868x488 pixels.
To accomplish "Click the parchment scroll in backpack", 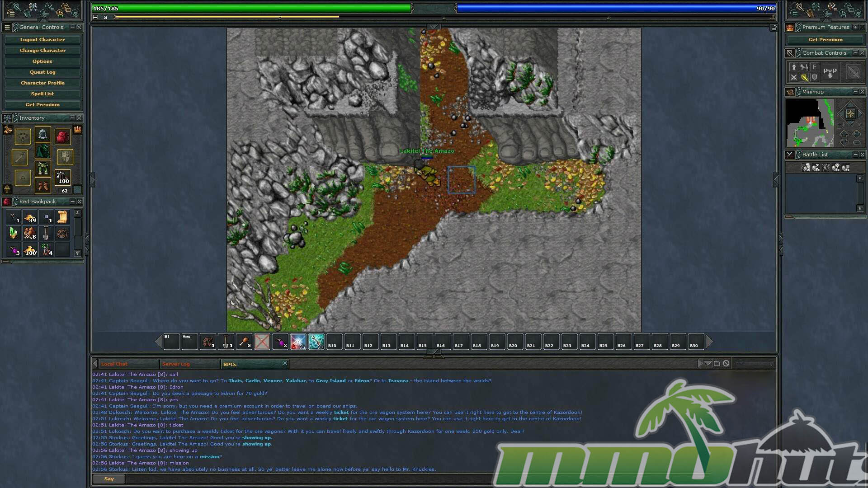I will click(62, 217).
